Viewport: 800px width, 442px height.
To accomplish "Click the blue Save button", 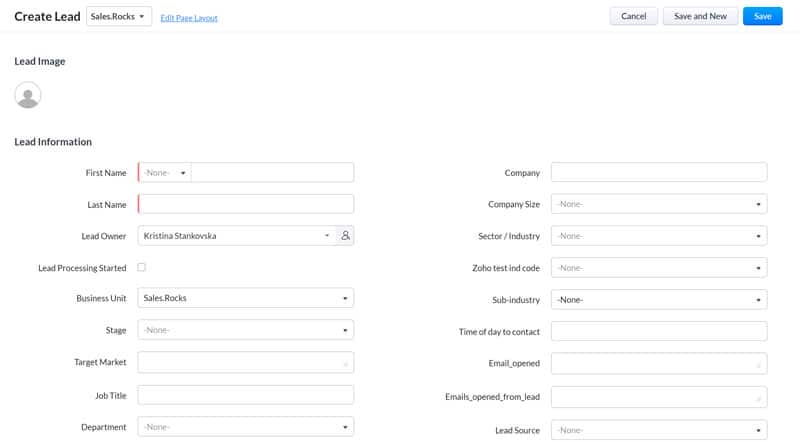I will [x=762, y=16].
